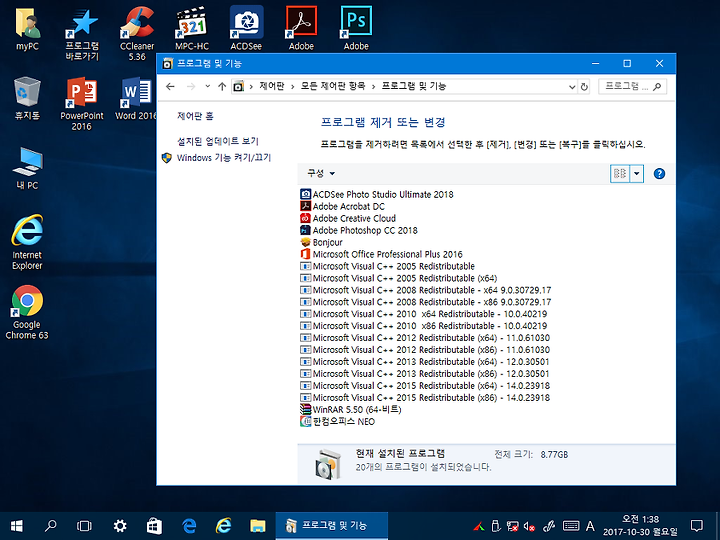Click the taskbar search magnifier

pos(51,526)
